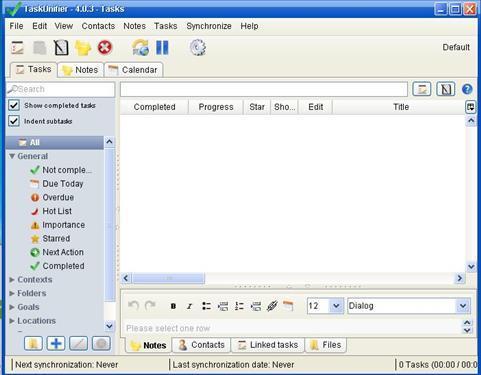Screen dimensions: 481x375
Task: Click the red delete icon in toolbar
Action: [x=105, y=48]
